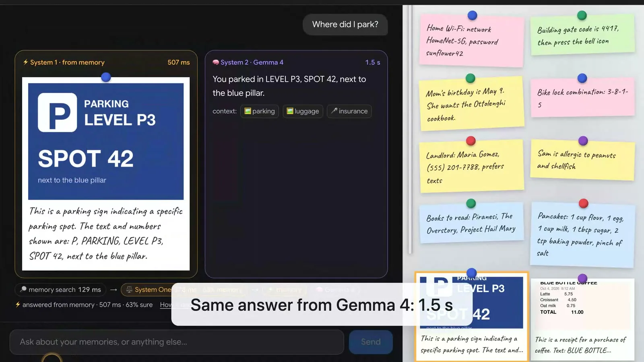Click the image icon in the luggage chip

290,111
